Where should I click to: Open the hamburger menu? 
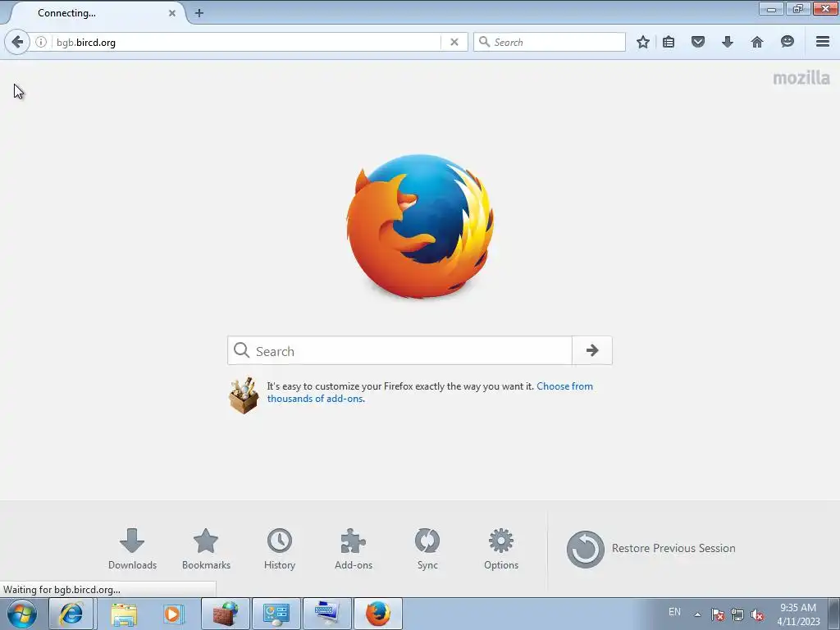click(823, 42)
